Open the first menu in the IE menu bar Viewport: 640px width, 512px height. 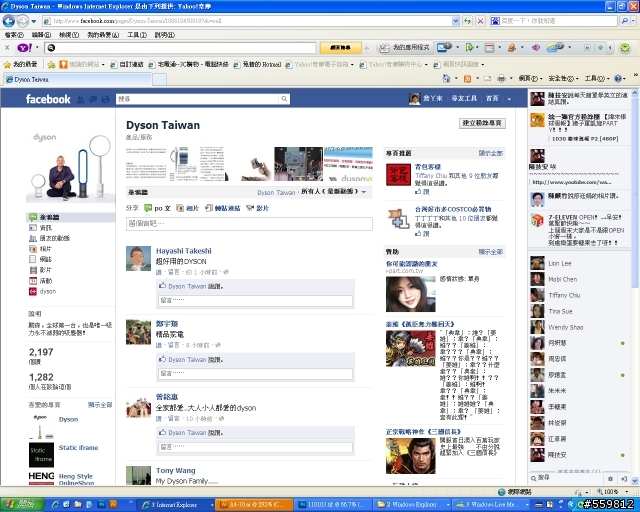coord(14,35)
